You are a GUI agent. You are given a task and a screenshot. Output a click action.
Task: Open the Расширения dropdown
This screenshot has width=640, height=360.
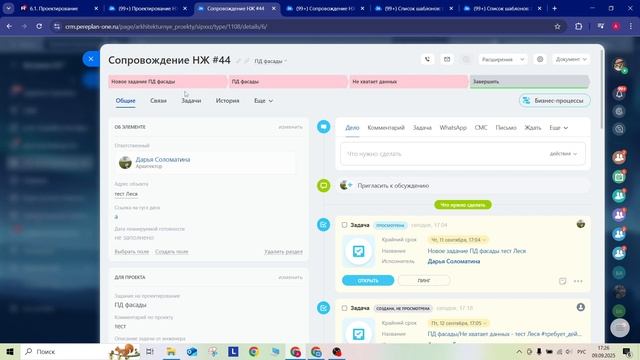click(x=503, y=59)
